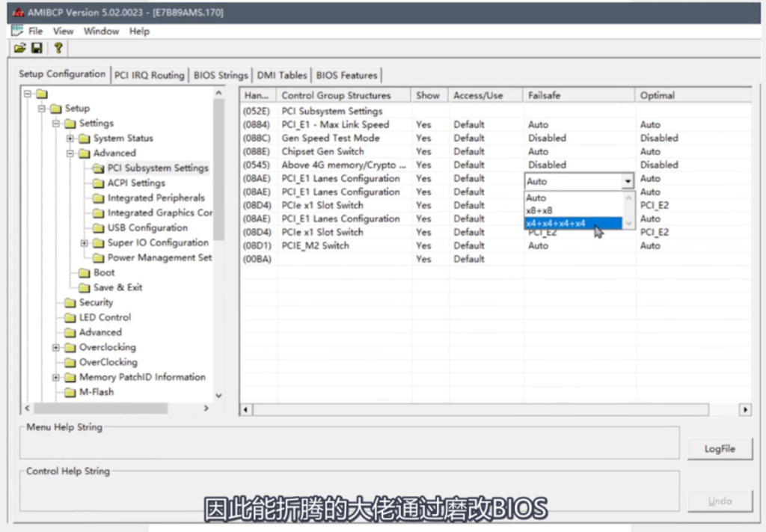The image size is (766, 532).
Task: Select the ACPI Settings folder icon
Action: [98, 183]
